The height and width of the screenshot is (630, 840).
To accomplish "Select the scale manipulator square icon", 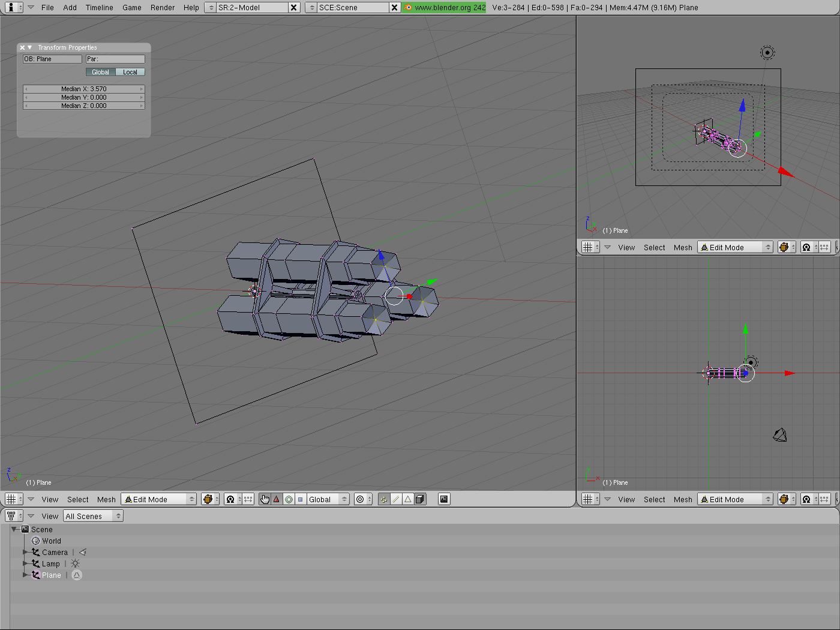I will [x=301, y=499].
